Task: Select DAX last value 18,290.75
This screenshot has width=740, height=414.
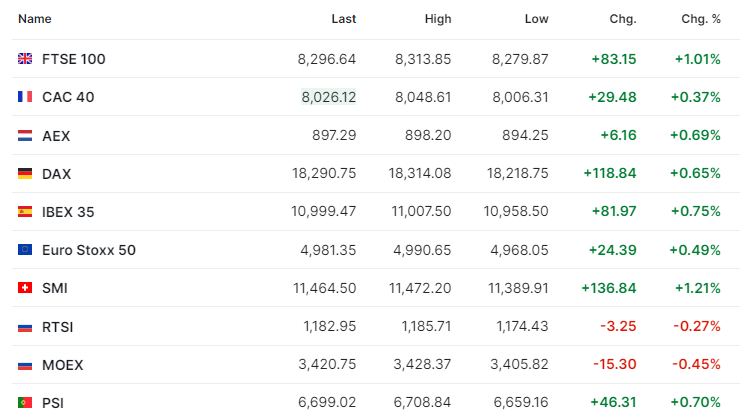Action: pos(324,173)
